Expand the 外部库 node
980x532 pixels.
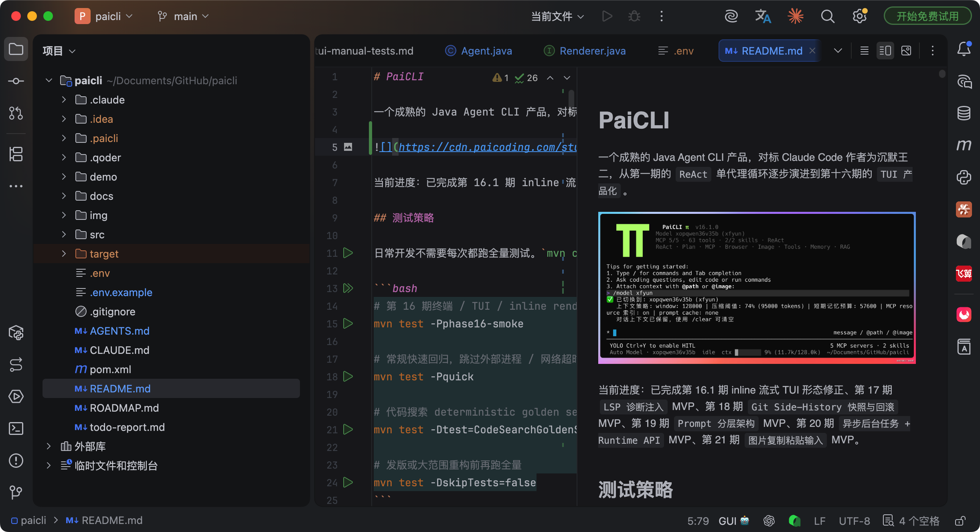(x=49, y=446)
